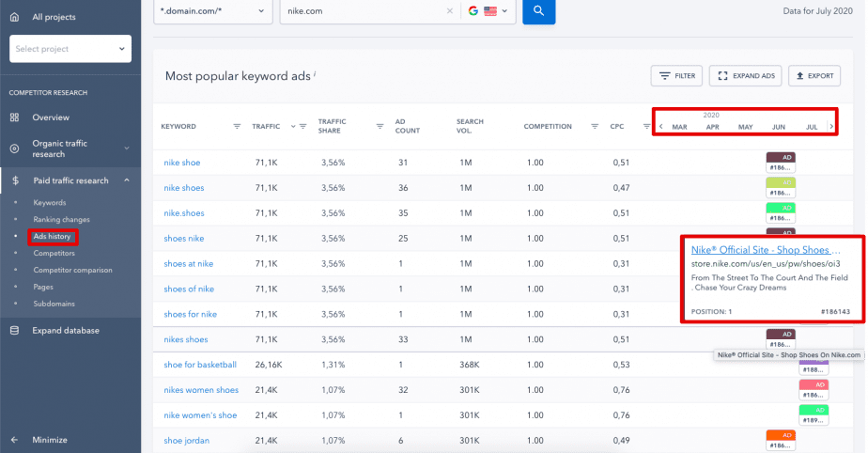The height and width of the screenshot is (453, 868).
Task: Open keyword link shoe jordan
Action: click(187, 441)
